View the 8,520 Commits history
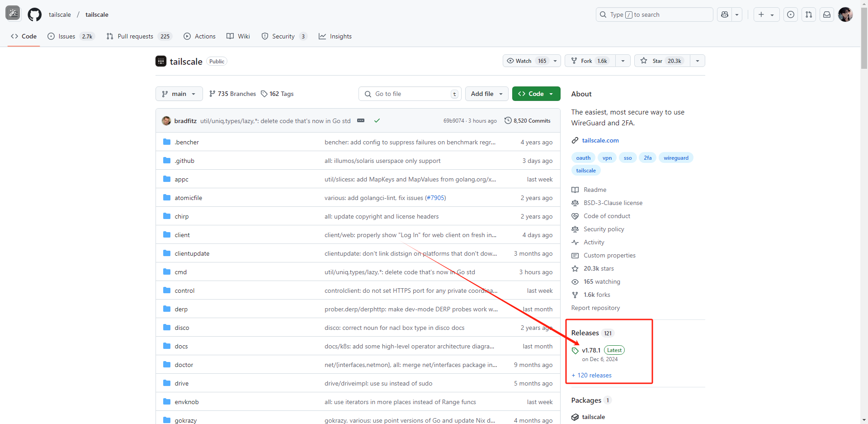868x424 pixels. (x=528, y=121)
